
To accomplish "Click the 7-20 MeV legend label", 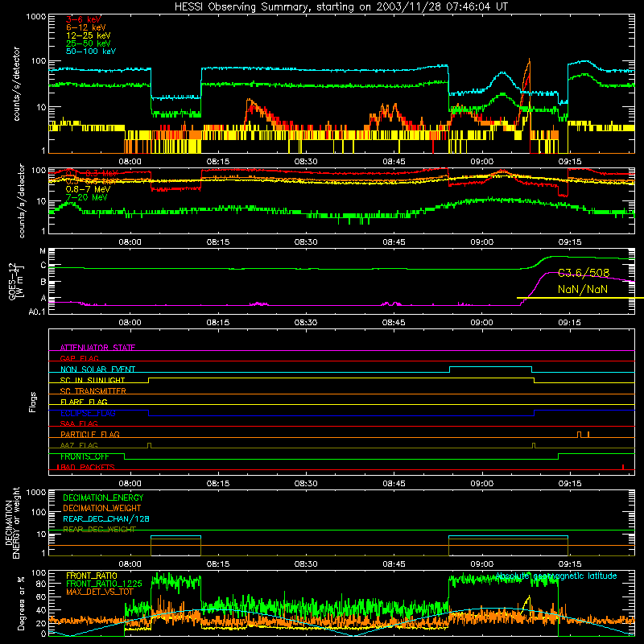I will coord(86,197).
